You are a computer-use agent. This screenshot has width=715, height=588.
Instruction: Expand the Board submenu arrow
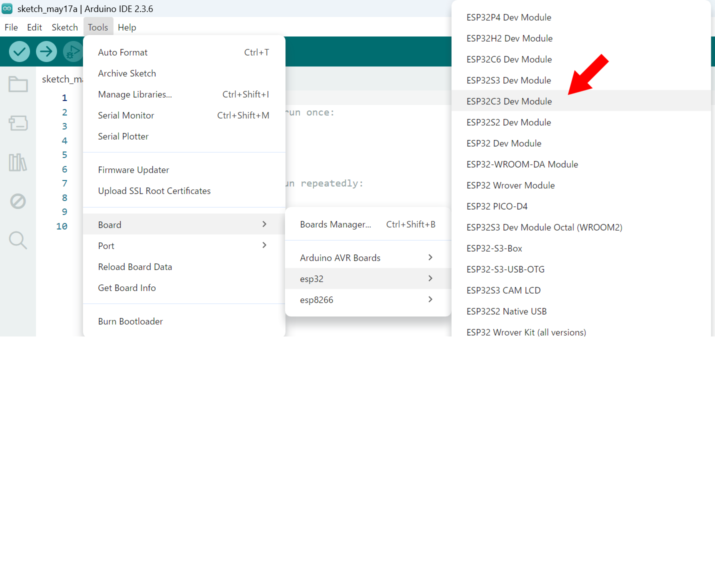pos(264,224)
